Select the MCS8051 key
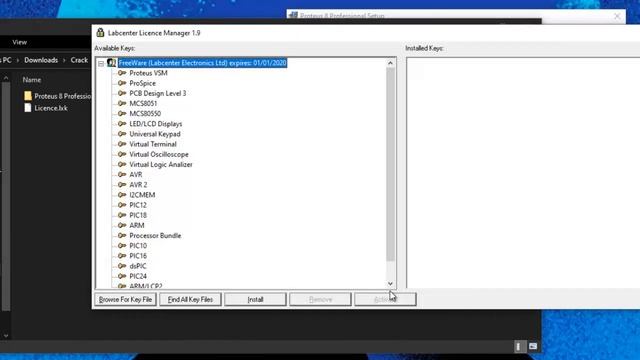This screenshot has height=360, width=640. (x=143, y=104)
